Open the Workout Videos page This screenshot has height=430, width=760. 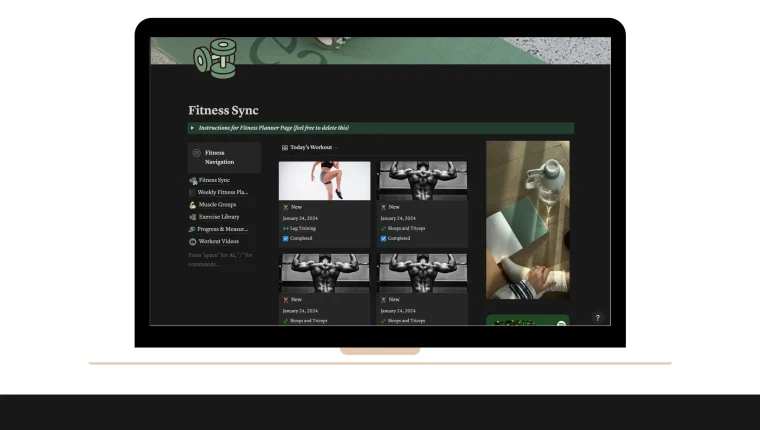pyautogui.click(x=219, y=241)
